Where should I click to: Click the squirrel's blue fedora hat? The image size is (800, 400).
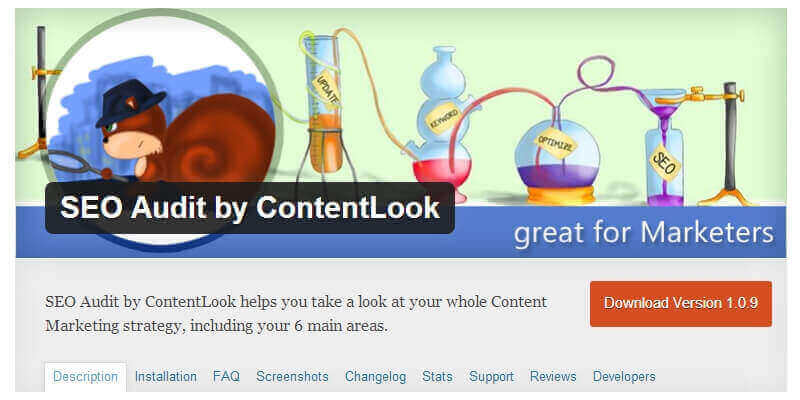click(x=131, y=103)
